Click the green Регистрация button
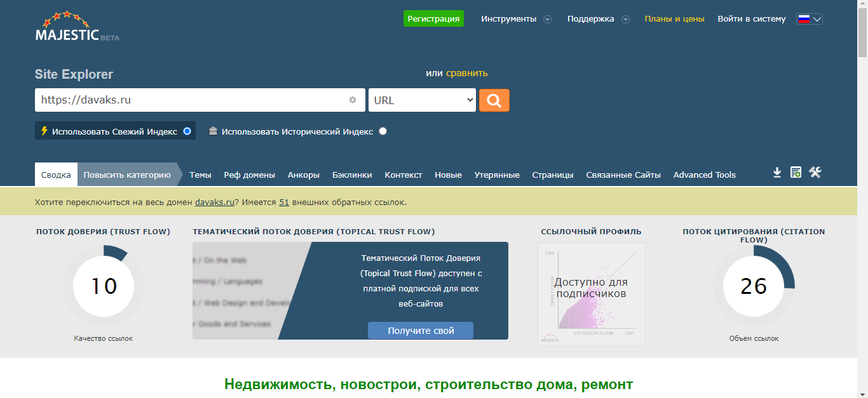This screenshot has width=868, height=398. (433, 18)
